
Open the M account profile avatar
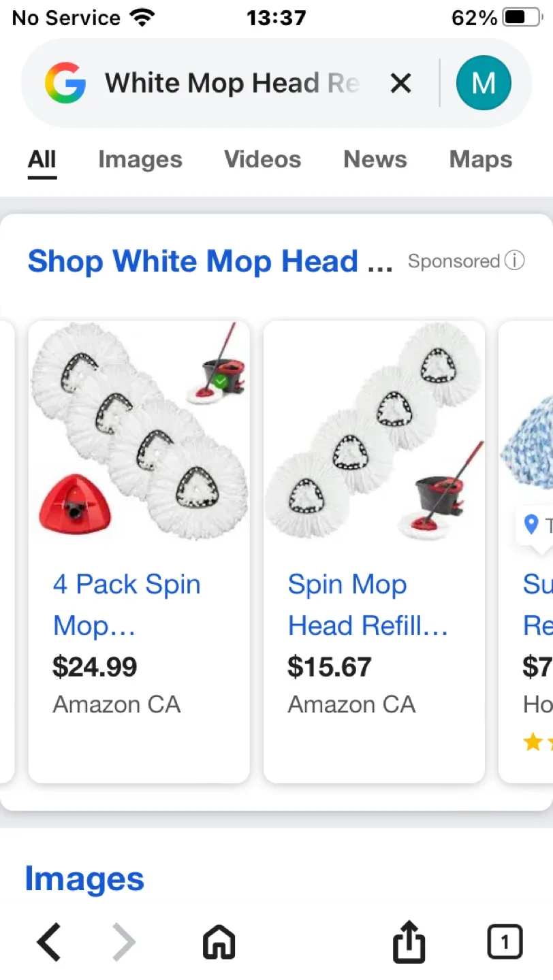tap(484, 82)
